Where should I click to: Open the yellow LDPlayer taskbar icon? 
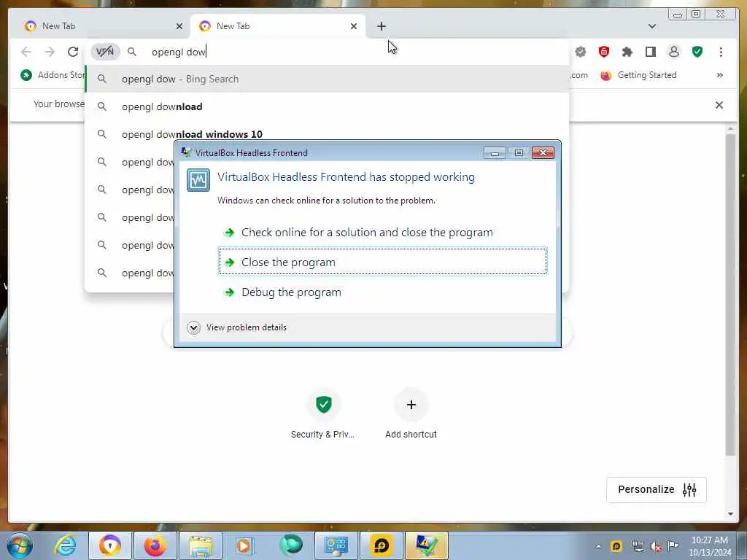(x=381, y=545)
